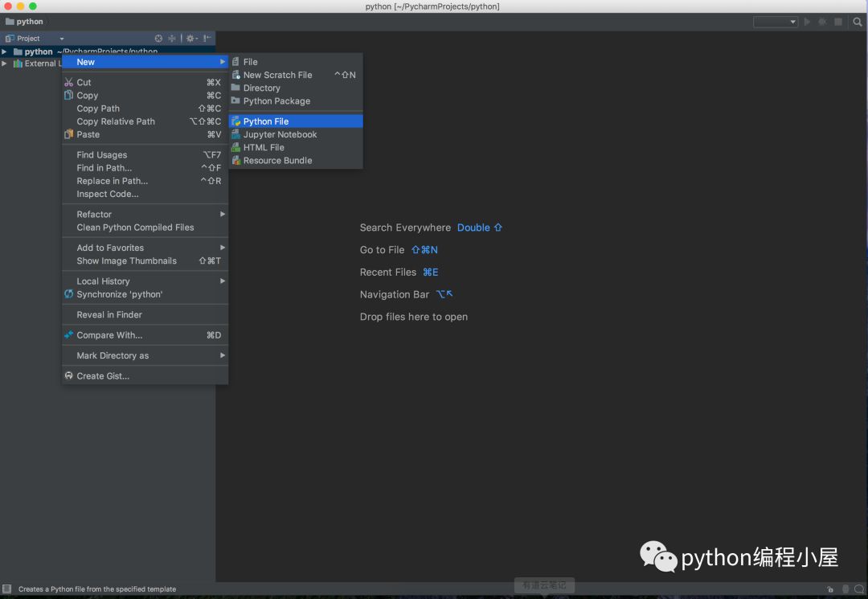Select Python Package item
868x599 pixels.
point(296,101)
